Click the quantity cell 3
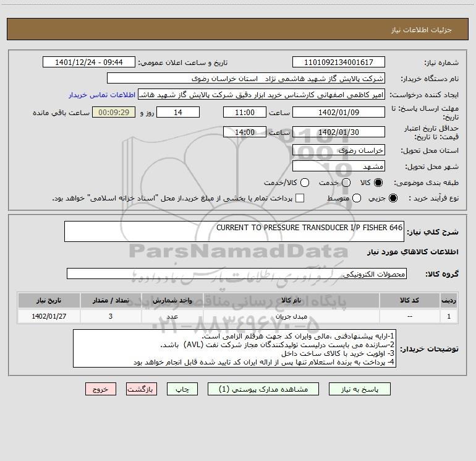Viewport: 476px width, 461px height. (111, 316)
